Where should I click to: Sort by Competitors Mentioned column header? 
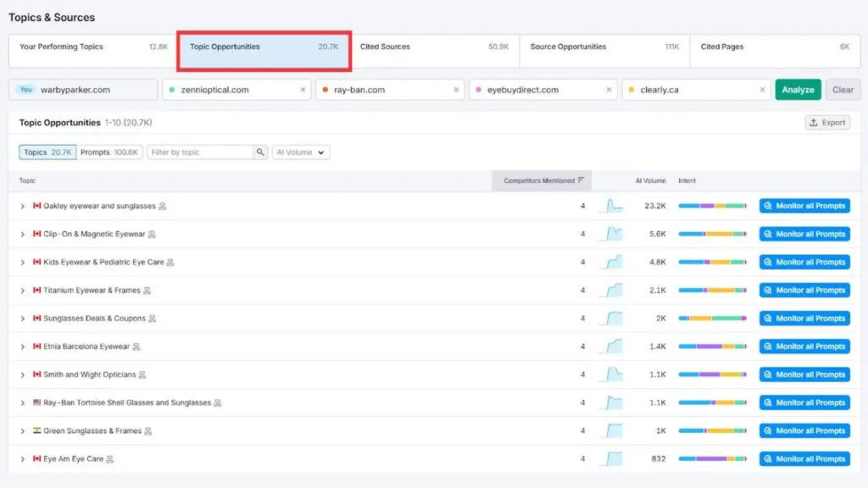[x=542, y=180]
